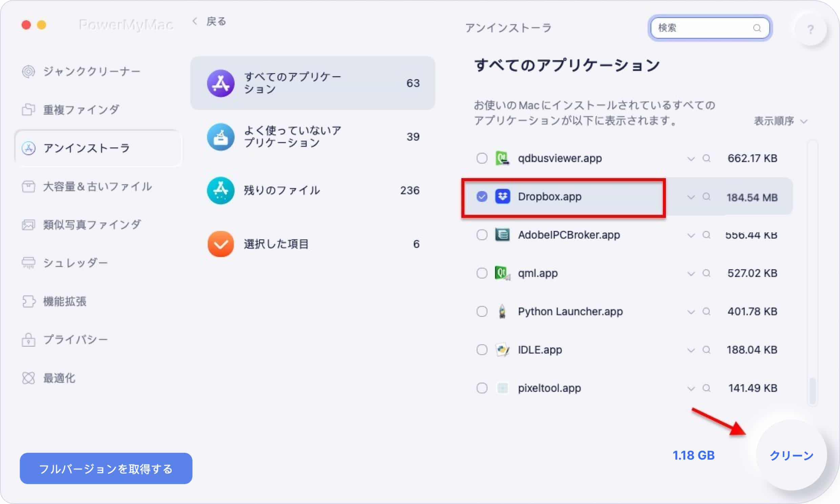The width and height of the screenshot is (840, 504).
Task: Click the IDLE.app icon
Action: coord(502,350)
